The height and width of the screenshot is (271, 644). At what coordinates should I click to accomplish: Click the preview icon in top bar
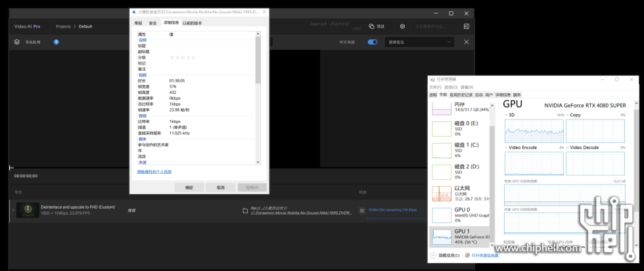pos(372,26)
